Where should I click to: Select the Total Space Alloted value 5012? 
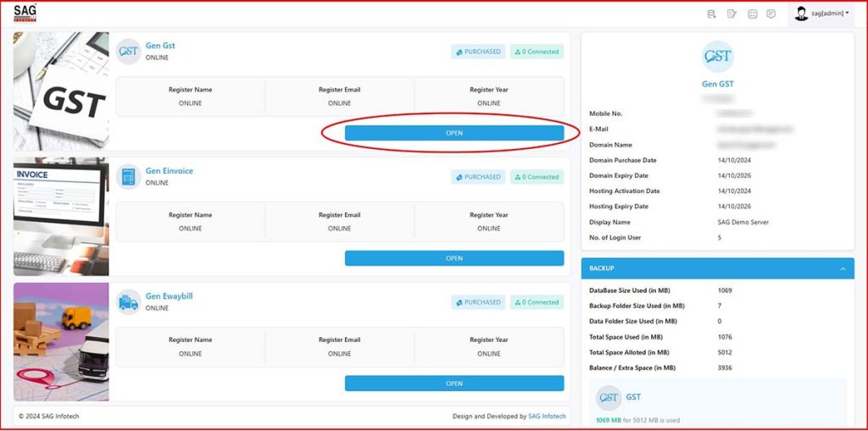(x=725, y=352)
